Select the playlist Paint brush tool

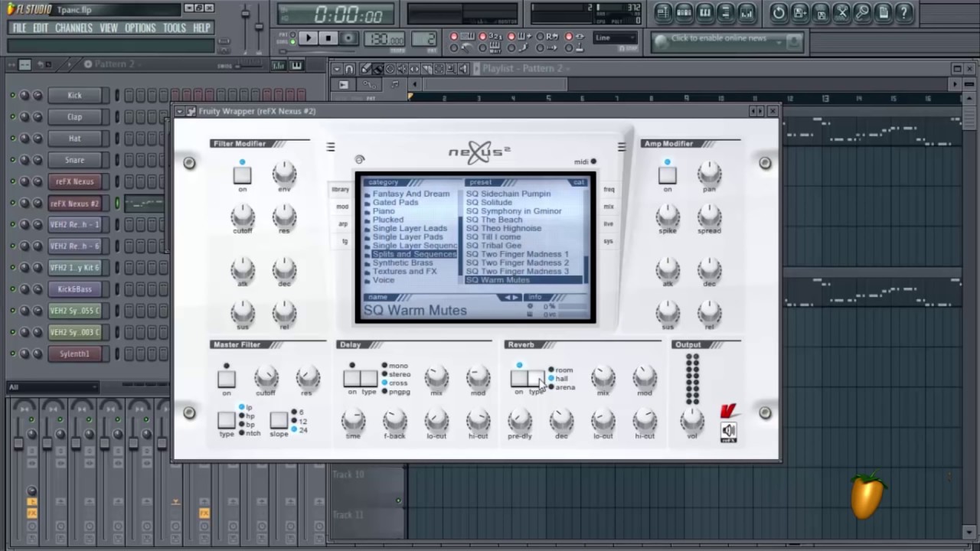tap(377, 69)
